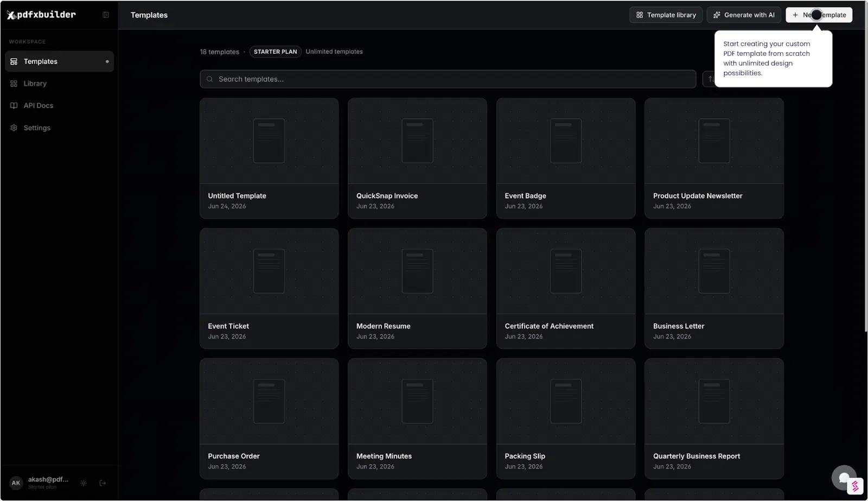Open Library in the sidebar
Screen dimensions: 868x501
(59, 84)
